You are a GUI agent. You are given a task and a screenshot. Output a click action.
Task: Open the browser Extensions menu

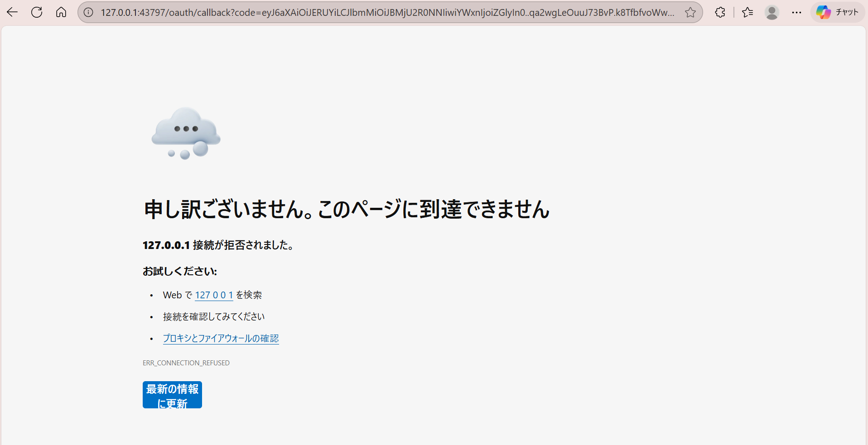720,12
